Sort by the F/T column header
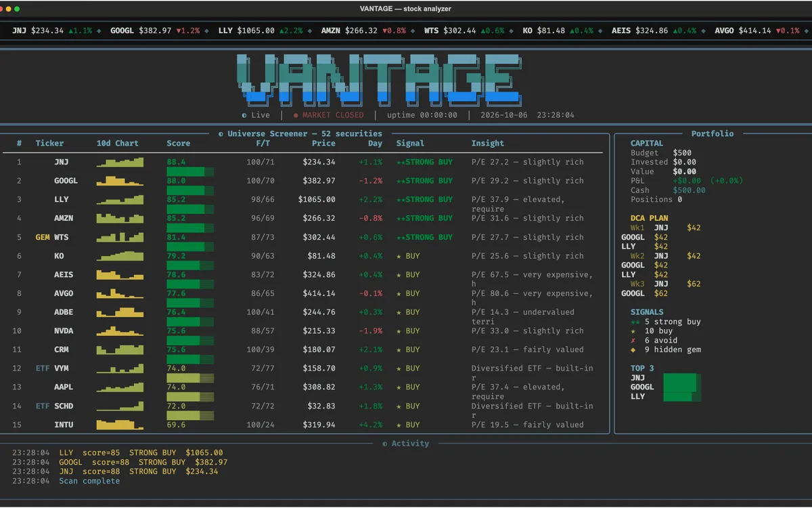The height and width of the screenshot is (508, 812). point(263,144)
